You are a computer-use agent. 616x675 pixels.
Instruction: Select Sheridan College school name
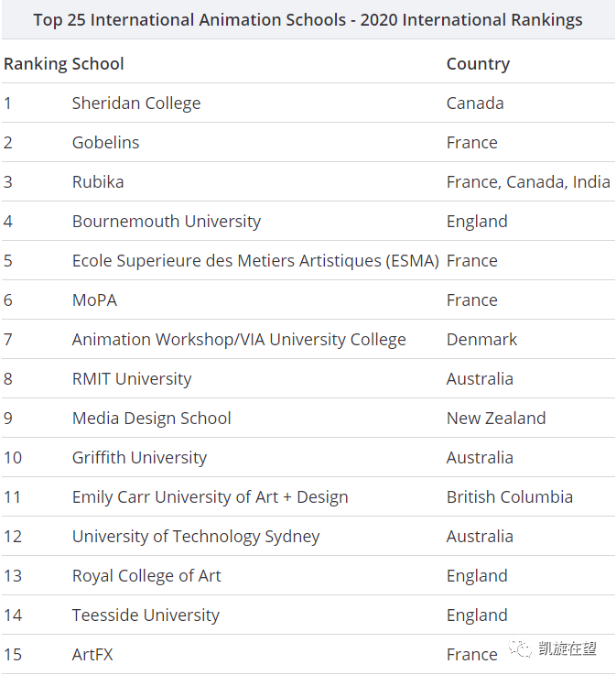(x=136, y=103)
